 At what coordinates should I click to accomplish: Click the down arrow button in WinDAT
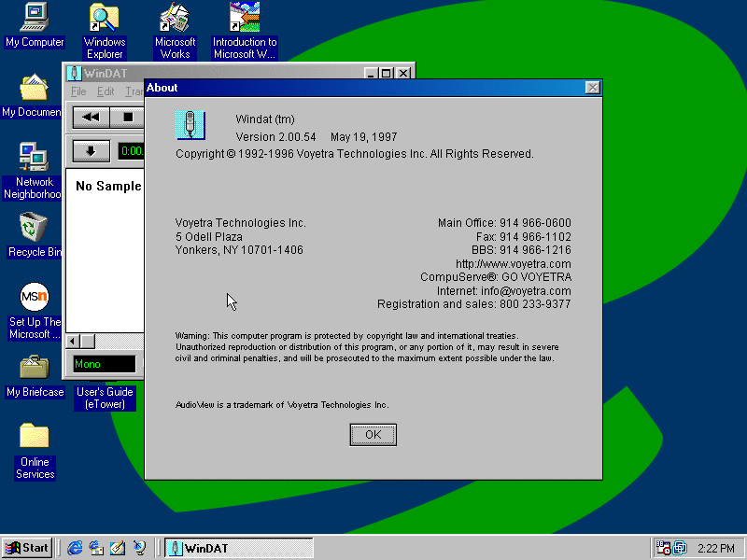pyautogui.click(x=91, y=151)
